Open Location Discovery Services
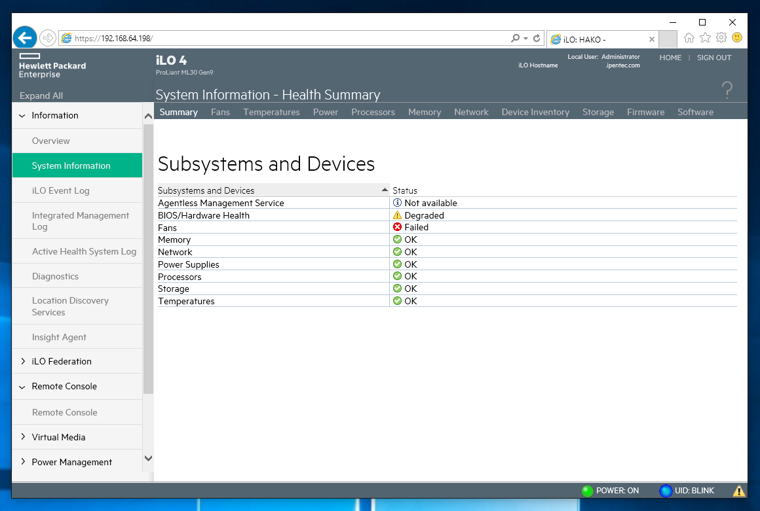Image resolution: width=760 pixels, height=511 pixels. 78,306
